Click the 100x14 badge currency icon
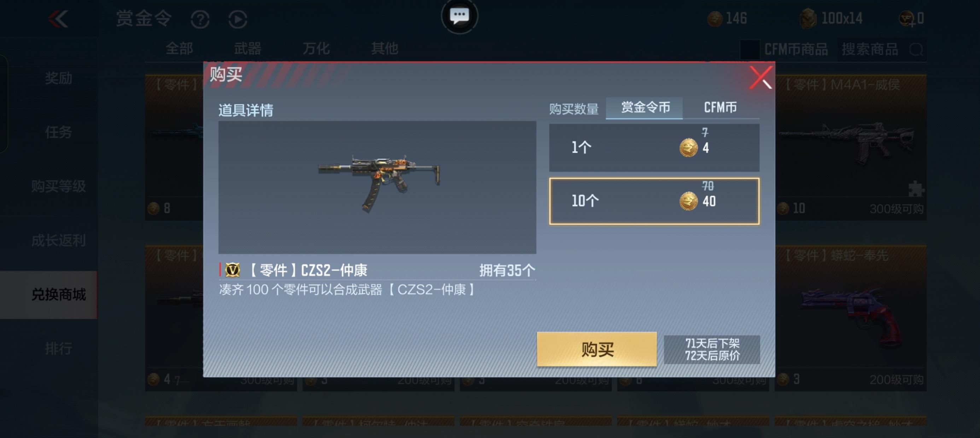The height and width of the screenshot is (438, 980). click(808, 19)
